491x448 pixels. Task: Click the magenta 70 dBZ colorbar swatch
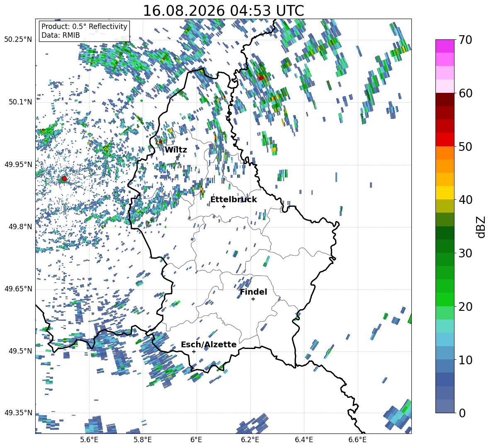click(445, 46)
